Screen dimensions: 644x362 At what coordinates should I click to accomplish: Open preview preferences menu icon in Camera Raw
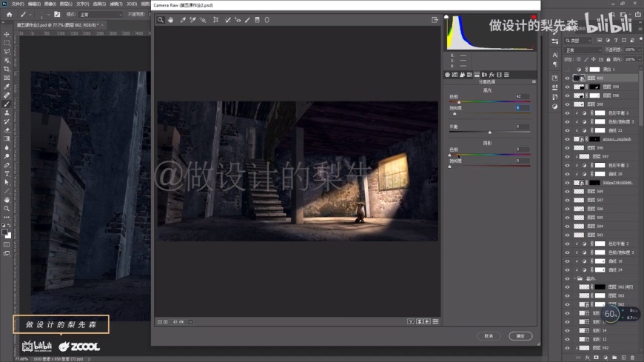tap(435, 321)
